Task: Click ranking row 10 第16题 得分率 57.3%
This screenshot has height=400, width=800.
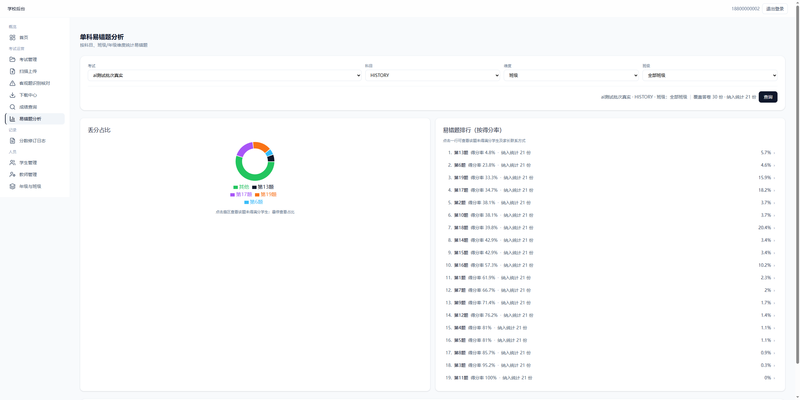Action: pyautogui.click(x=610, y=265)
